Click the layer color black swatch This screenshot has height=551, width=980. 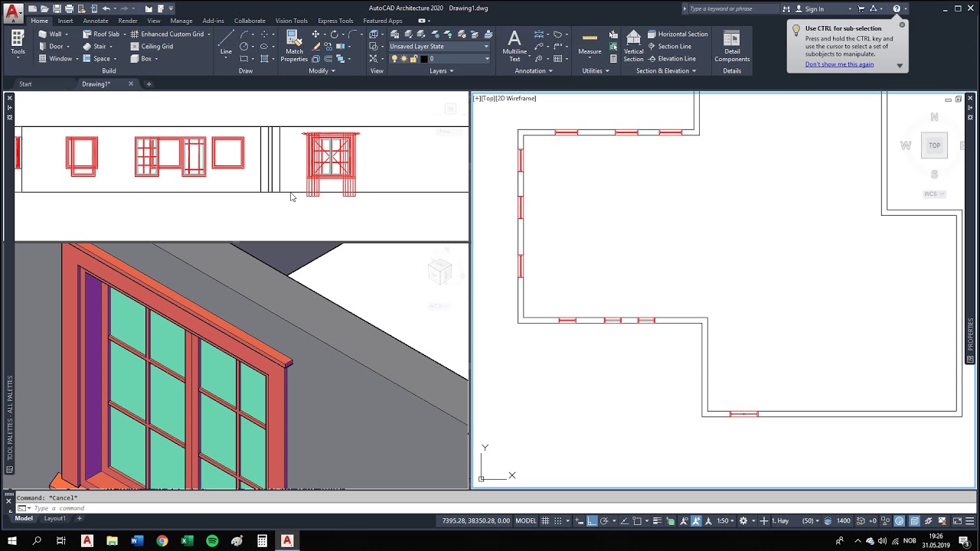424,58
